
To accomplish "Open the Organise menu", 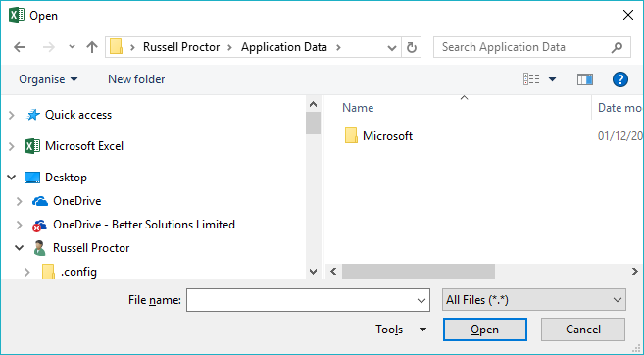I will tap(48, 79).
